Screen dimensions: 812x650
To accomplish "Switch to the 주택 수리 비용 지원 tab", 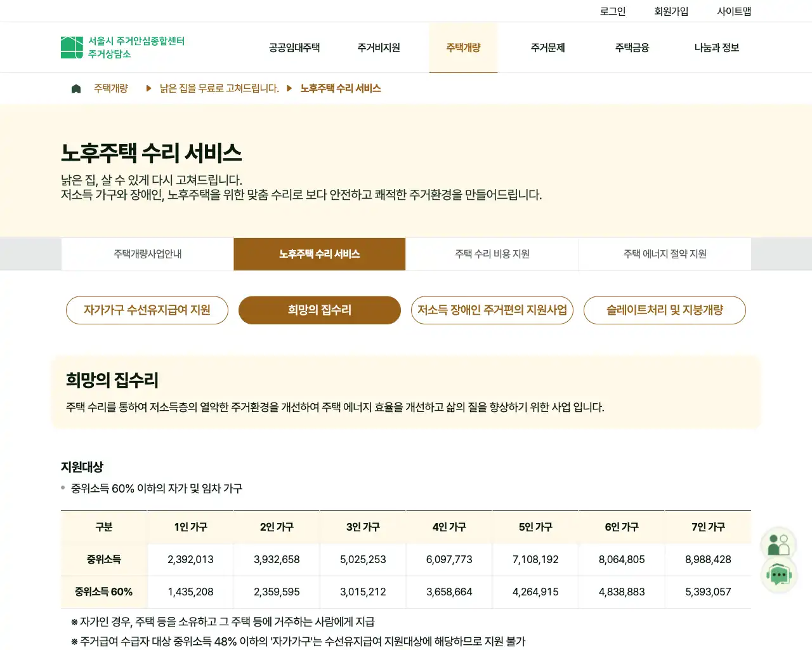I will pos(492,254).
